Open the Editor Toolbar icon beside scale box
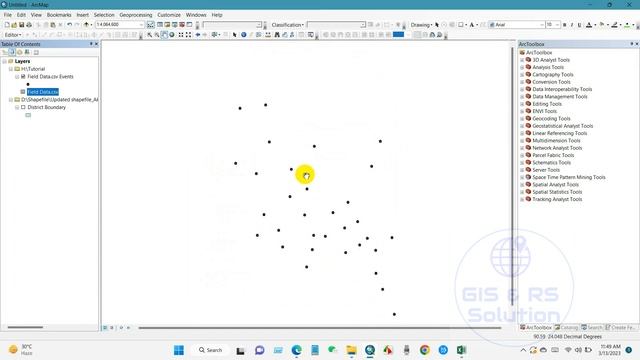This screenshot has width=640, height=360. 151,25
